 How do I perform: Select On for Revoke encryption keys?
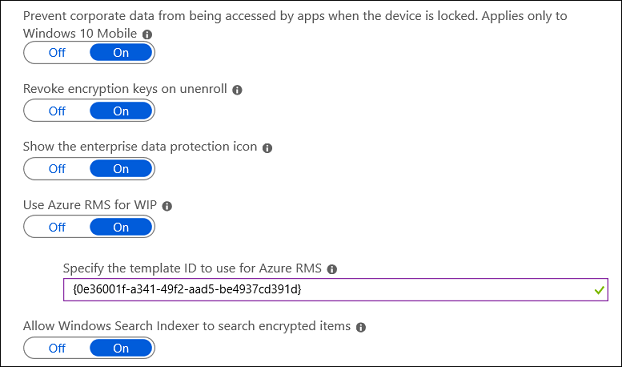(x=121, y=111)
